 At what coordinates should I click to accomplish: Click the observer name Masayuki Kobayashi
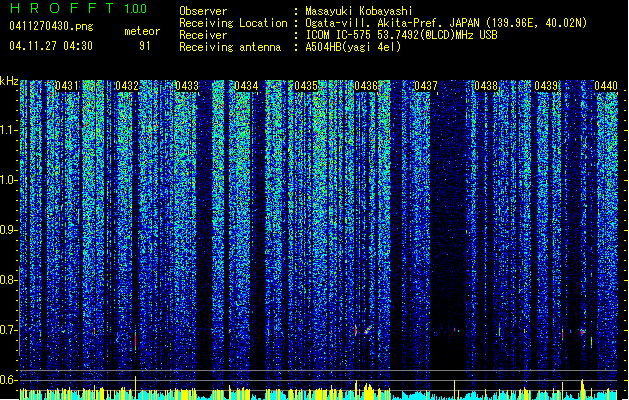point(359,11)
